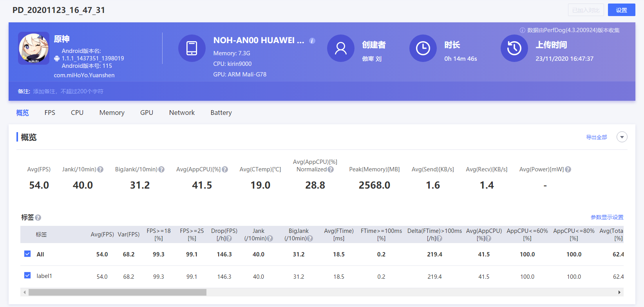Open help icon in Jank table column header
This screenshot has width=644, height=307.
pyautogui.click(x=270, y=238)
